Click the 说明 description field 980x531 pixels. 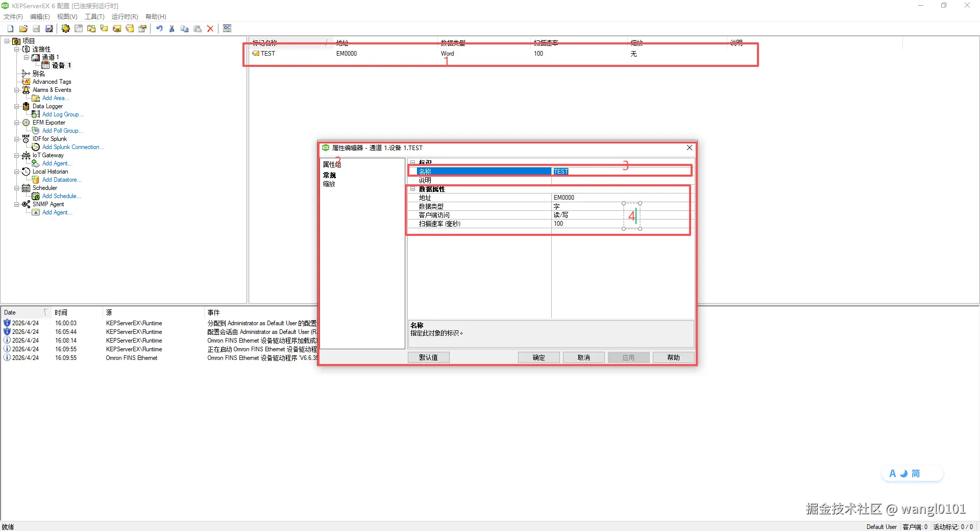tap(622, 180)
